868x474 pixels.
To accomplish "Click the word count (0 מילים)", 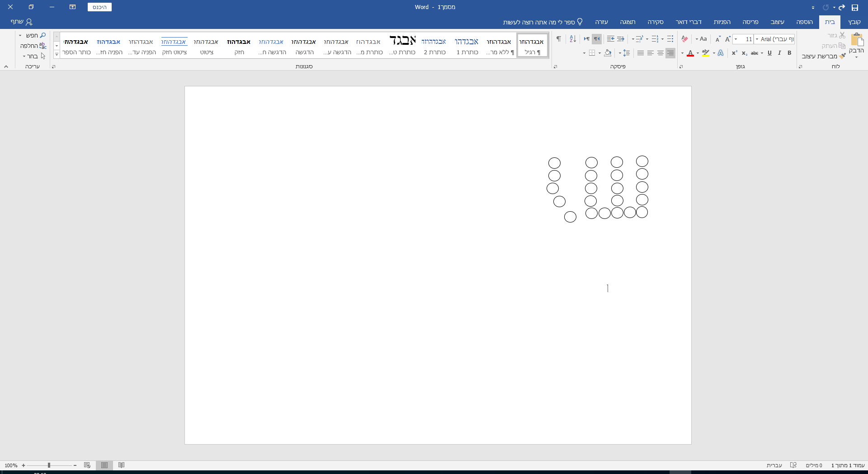I will (x=814, y=465).
